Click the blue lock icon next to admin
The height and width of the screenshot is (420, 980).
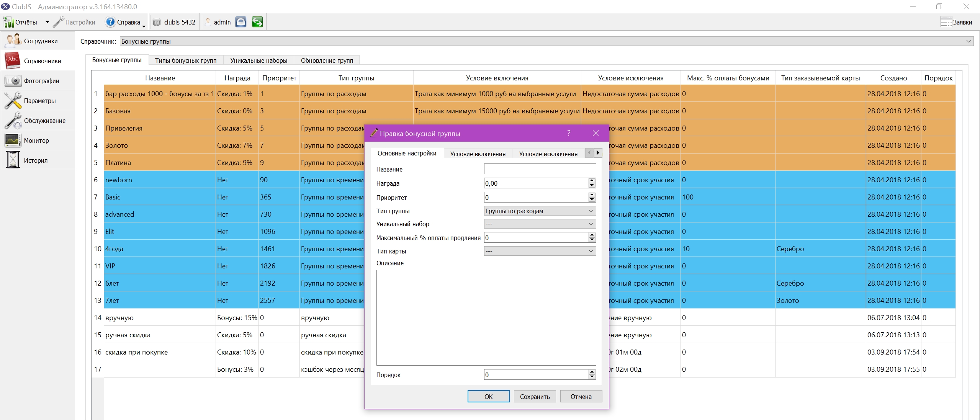[241, 22]
